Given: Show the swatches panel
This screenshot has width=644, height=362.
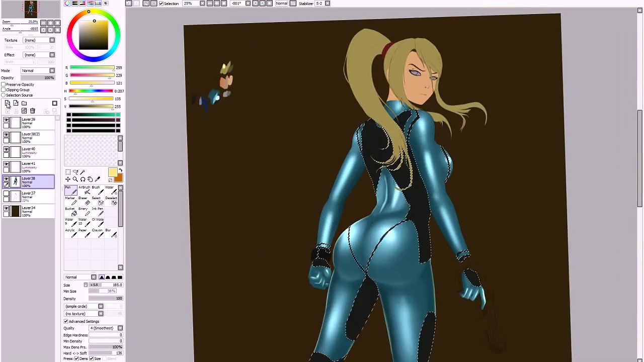Looking at the screenshot, I should coord(98,4).
